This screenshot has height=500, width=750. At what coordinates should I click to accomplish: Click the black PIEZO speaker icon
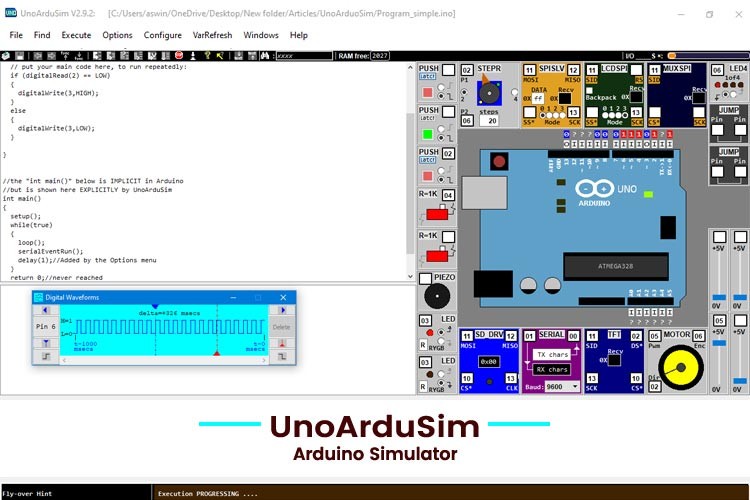pyautogui.click(x=437, y=296)
